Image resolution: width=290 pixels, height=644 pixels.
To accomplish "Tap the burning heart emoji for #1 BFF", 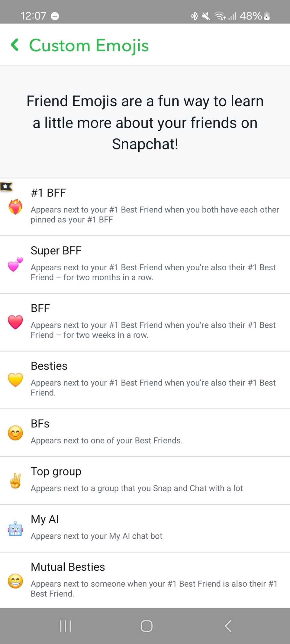I will point(15,207).
